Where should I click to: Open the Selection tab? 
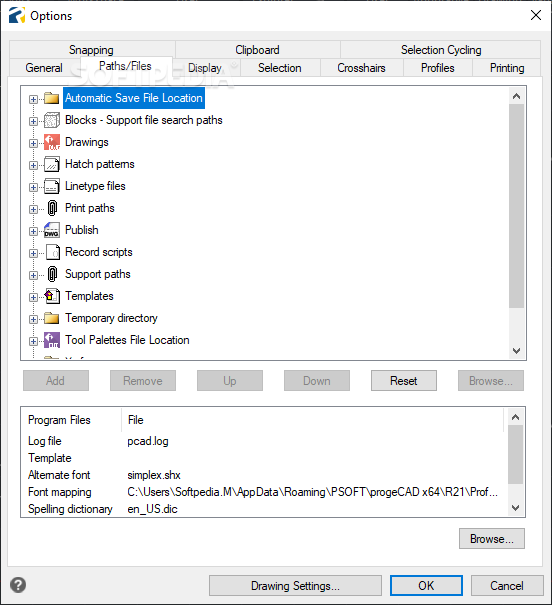point(280,68)
